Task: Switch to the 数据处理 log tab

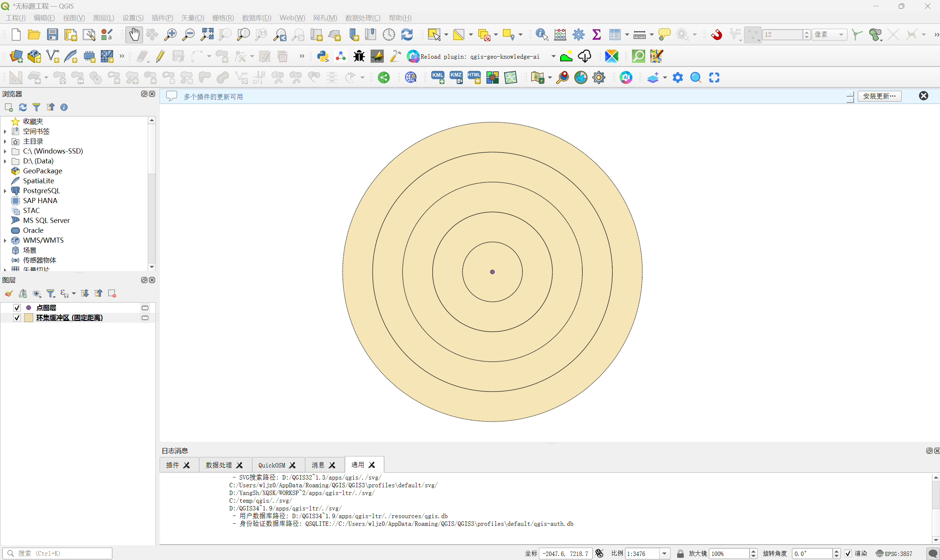Action: pos(224,465)
